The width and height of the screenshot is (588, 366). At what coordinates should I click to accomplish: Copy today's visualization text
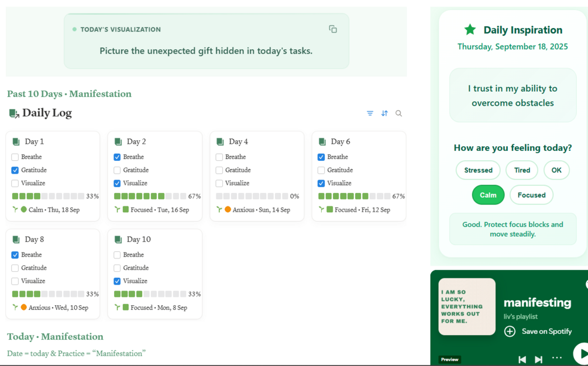333,29
